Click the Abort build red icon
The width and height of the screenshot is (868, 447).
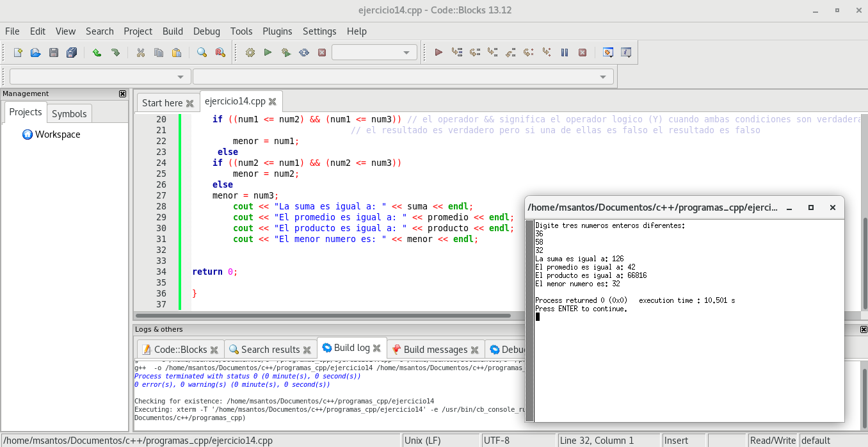(322, 53)
